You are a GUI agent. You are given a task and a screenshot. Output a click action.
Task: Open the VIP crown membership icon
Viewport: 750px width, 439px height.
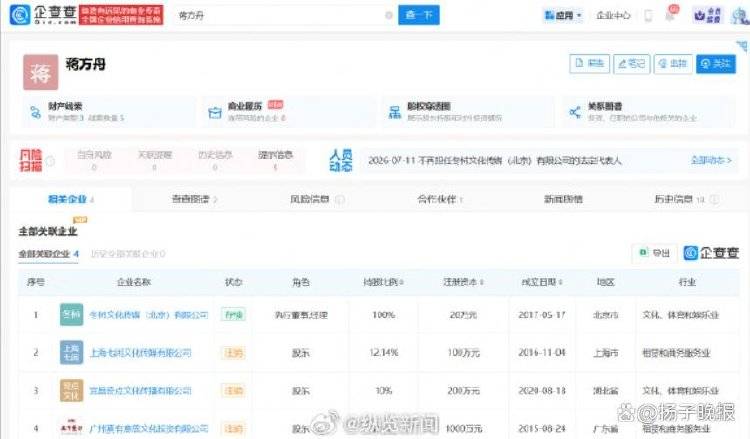pyautogui.click(x=707, y=15)
